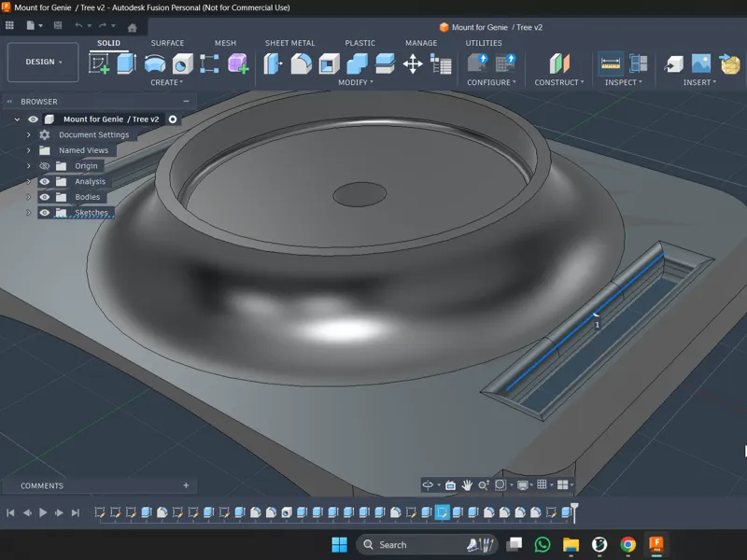
Task: Open the Windows Start menu
Action: [339, 544]
